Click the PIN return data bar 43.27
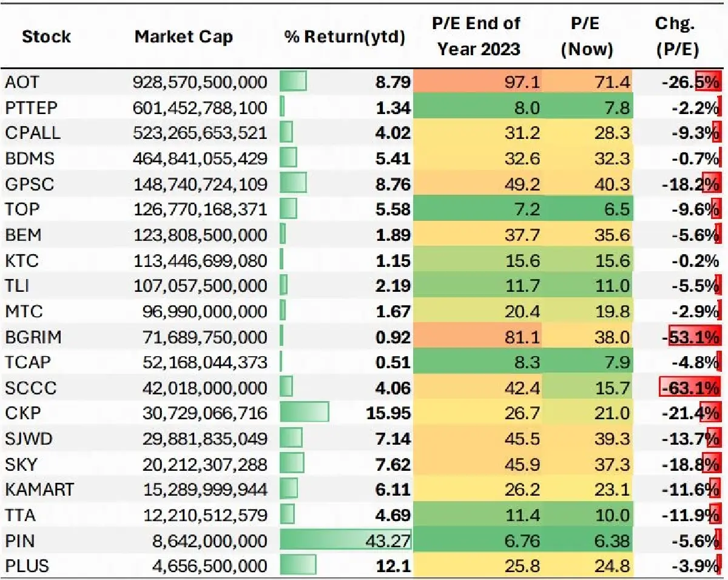Image resolution: width=728 pixels, height=580 pixels. pyautogui.click(x=346, y=541)
